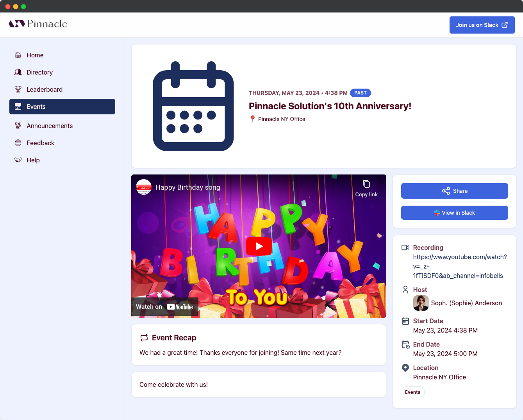Click the Recording camera icon
523x420 pixels.
pyautogui.click(x=405, y=247)
